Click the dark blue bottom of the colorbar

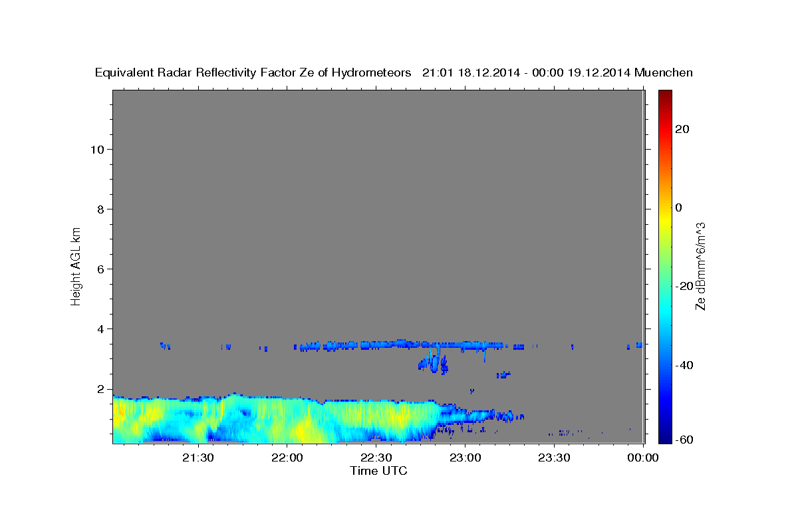[x=665, y=436]
